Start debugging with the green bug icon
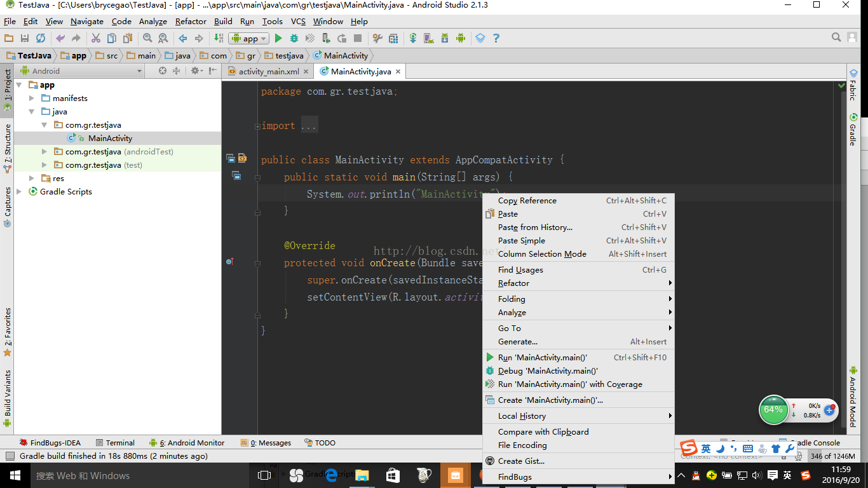The image size is (868, 488). point(294,38)
